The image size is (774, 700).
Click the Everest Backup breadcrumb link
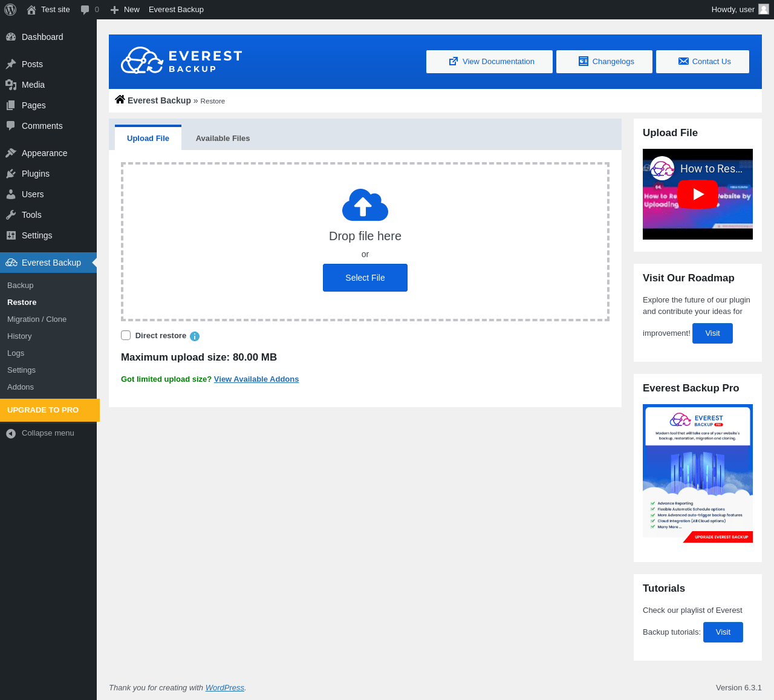pyautogui.click(x=159, y=100)
